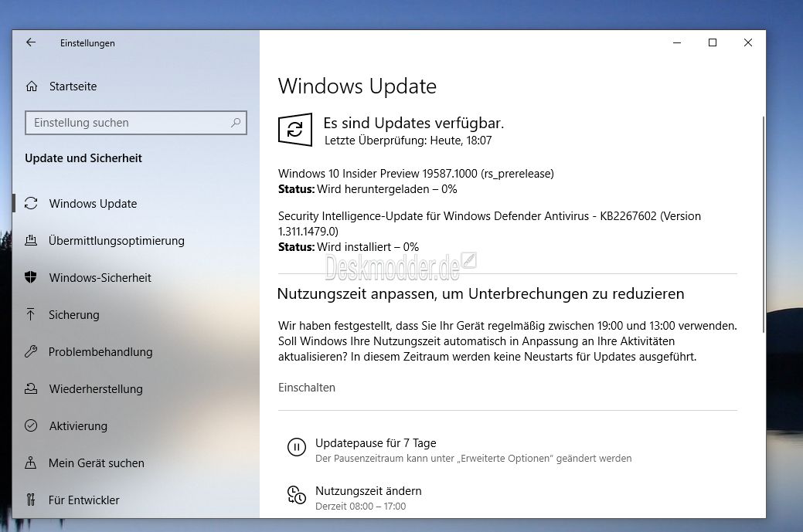Minimize the Einstellungen window
The height and width of the screenshot is (532, 803).
coord(677,43)
